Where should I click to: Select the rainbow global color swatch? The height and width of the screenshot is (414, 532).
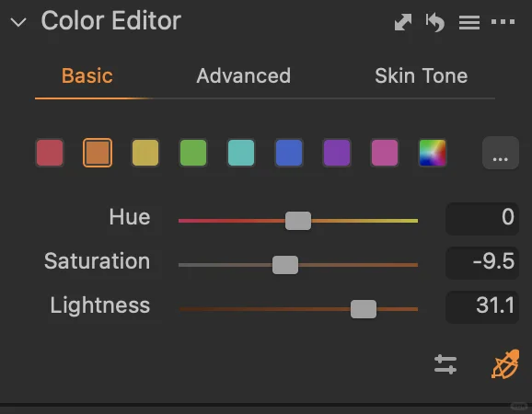(433, 153)
